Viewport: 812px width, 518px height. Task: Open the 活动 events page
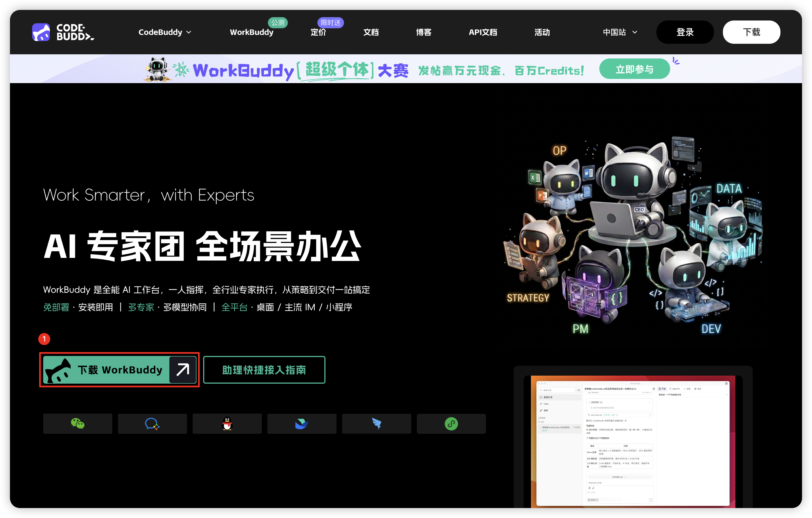[x=542, y=32]
